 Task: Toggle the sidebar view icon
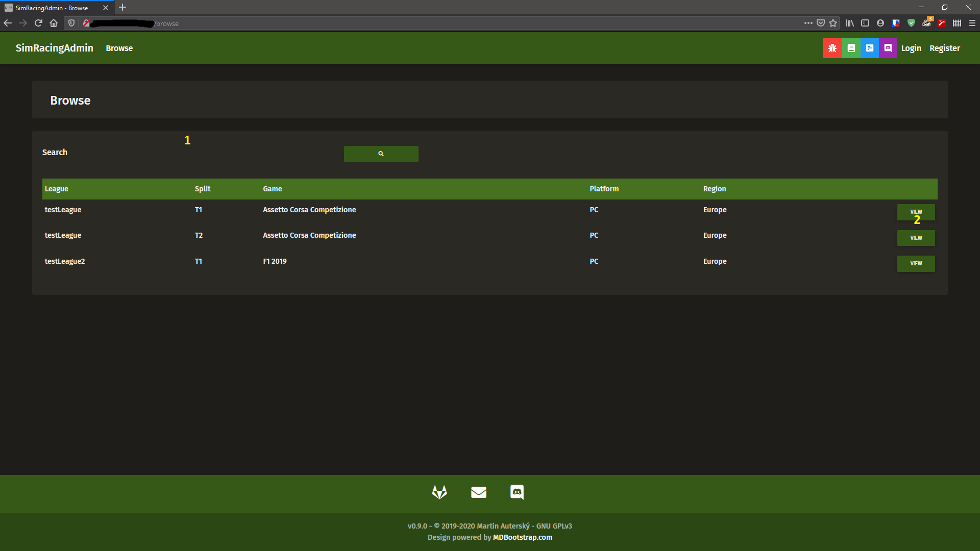point(865,23)
